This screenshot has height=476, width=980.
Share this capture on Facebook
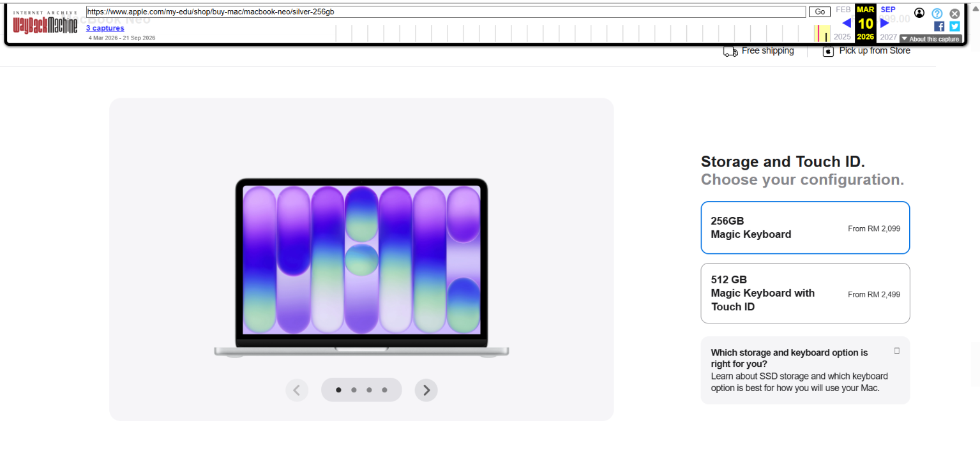coord(939,26)
